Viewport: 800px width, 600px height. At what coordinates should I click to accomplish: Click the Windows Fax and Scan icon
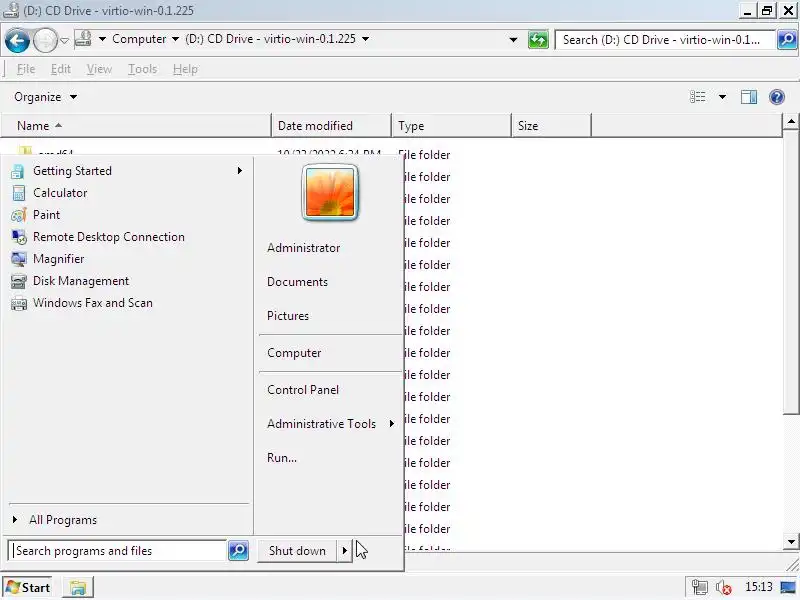[18, 303]
